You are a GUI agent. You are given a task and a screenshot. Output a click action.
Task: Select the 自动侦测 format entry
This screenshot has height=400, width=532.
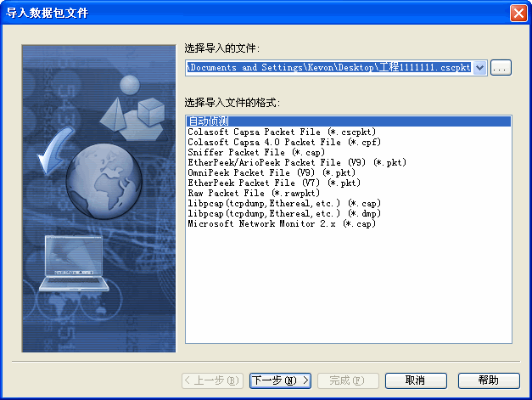tap(349, 121)
